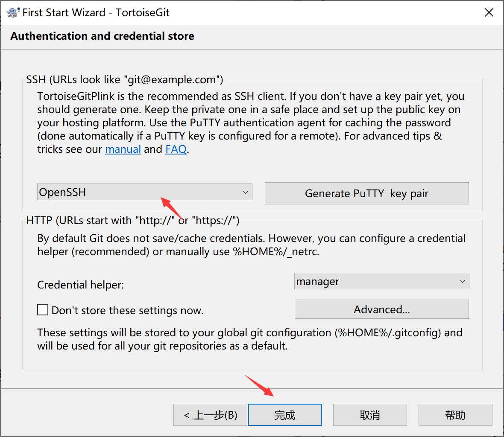The width and height of the screenshot is (504, 437).
Task: Click the TortoiseGitPlink recommendation paragraph
Action: (251, 122)
